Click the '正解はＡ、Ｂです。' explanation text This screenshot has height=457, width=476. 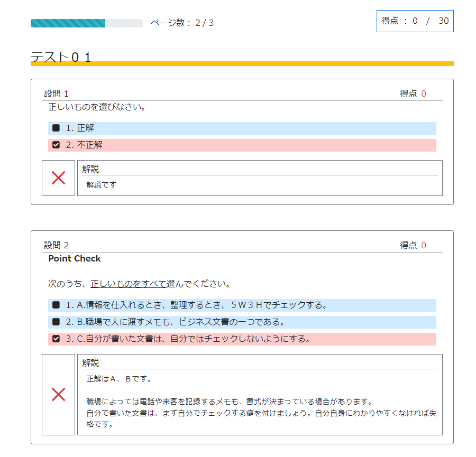(119, 379)
